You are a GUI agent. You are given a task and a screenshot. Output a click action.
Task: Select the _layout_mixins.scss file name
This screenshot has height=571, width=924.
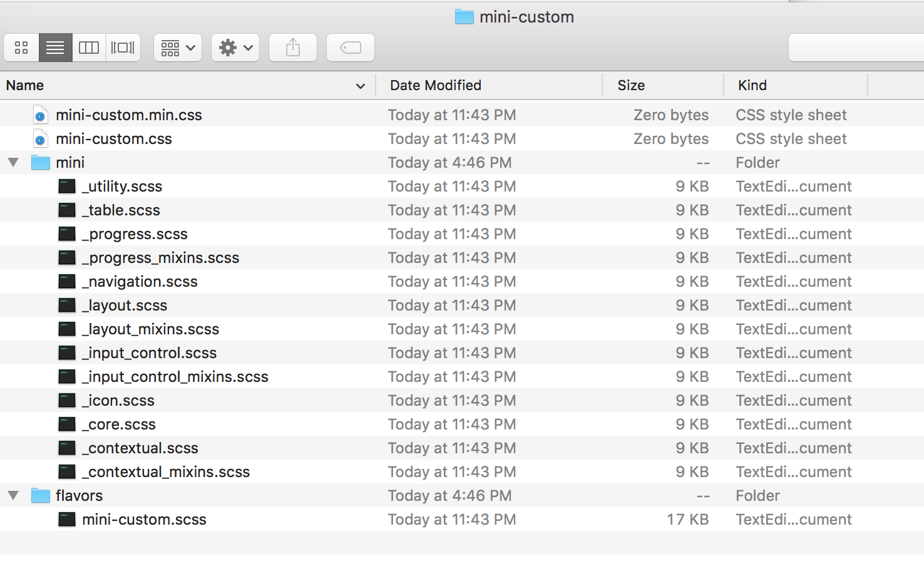tap(151, 329)
